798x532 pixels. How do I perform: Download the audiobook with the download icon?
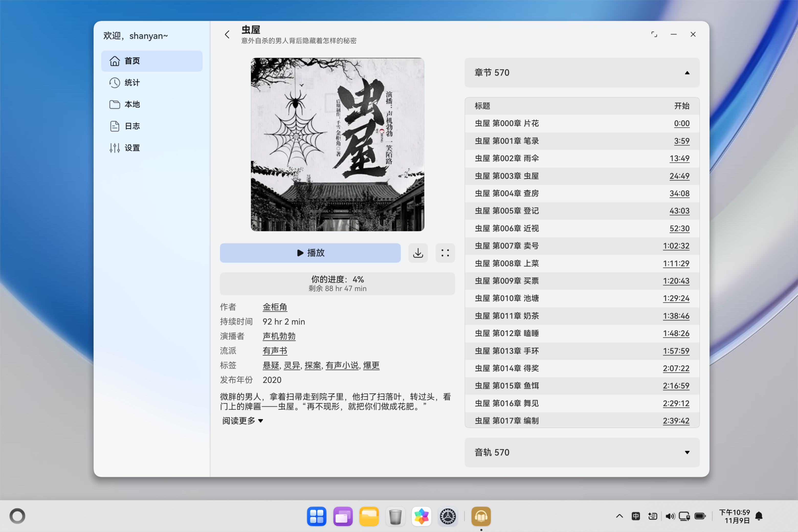(x=418, y=253)
